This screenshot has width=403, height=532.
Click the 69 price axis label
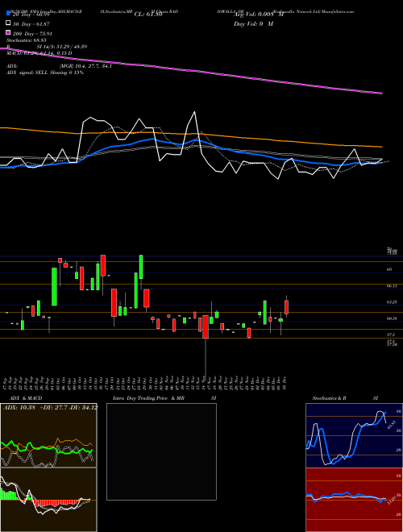click(x=389, y=269)
